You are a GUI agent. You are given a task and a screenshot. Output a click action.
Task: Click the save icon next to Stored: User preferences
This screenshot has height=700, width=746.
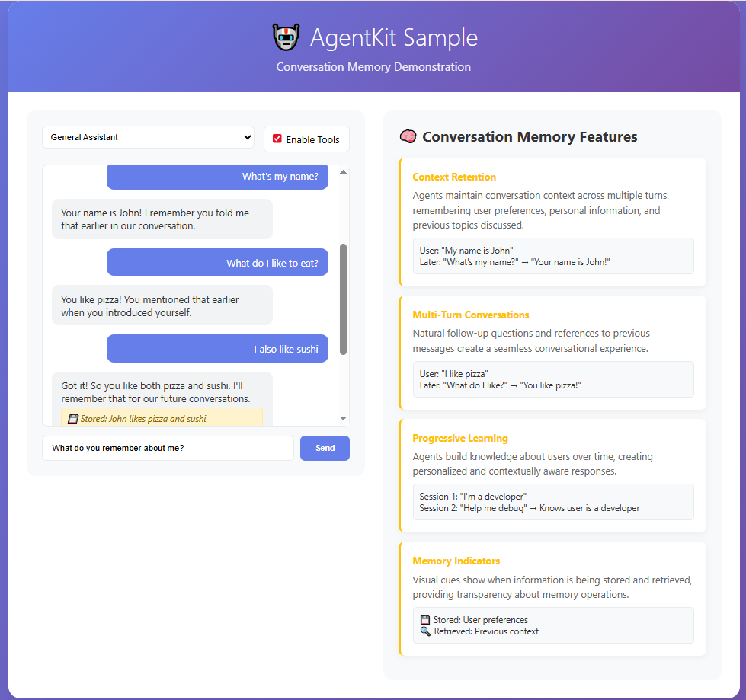[425, 620]
